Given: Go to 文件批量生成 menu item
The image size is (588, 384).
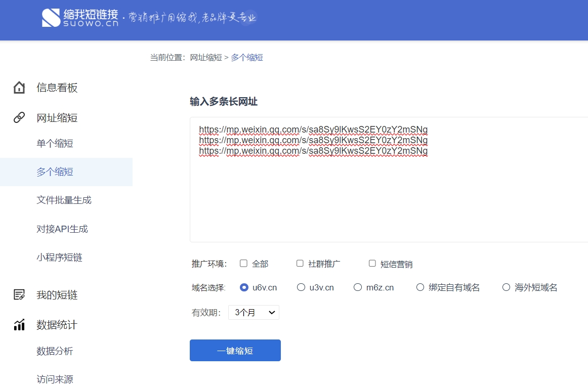Looking at the screenshot, I should click(x=64, y=200).
